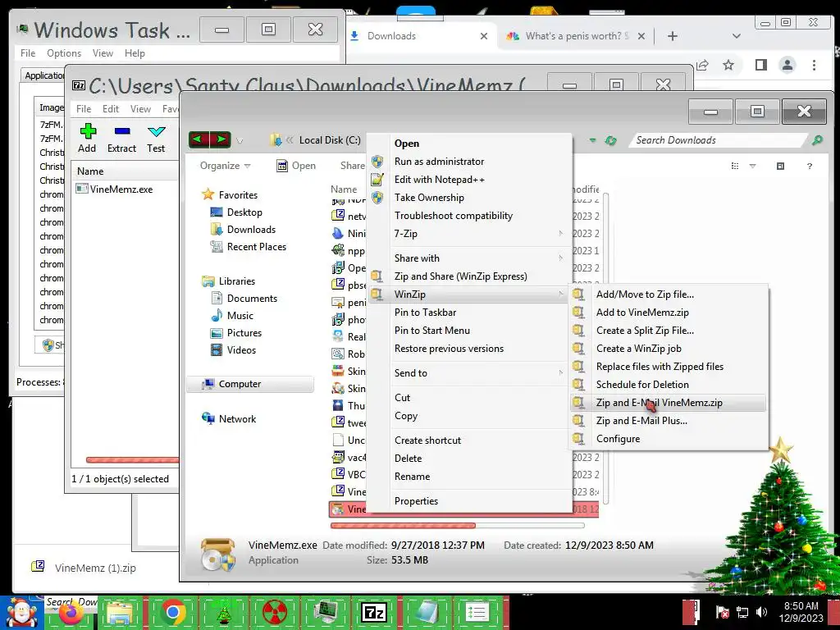Viewport: 840px width, 630px height.
Task: Select Desktop under Favorites
Action: (244, 212)
